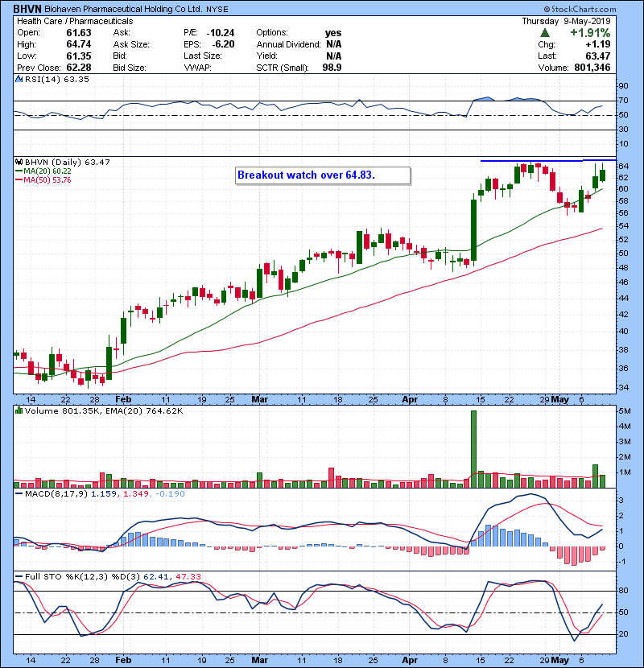Click the EPS value -6.20

point(223,44)
